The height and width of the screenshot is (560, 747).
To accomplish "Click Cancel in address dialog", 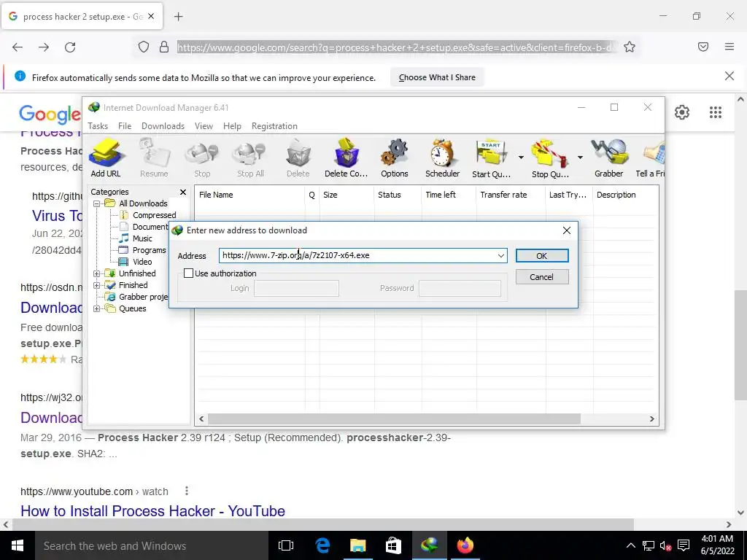I will tap(542, 277).
